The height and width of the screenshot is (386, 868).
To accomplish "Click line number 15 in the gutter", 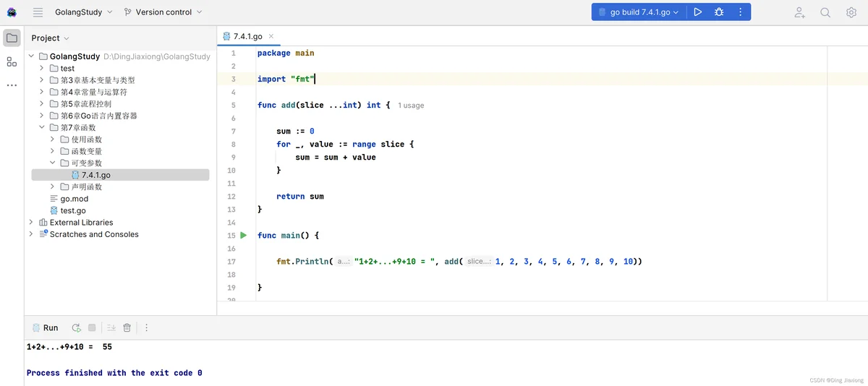I will (x=231, y=236).
